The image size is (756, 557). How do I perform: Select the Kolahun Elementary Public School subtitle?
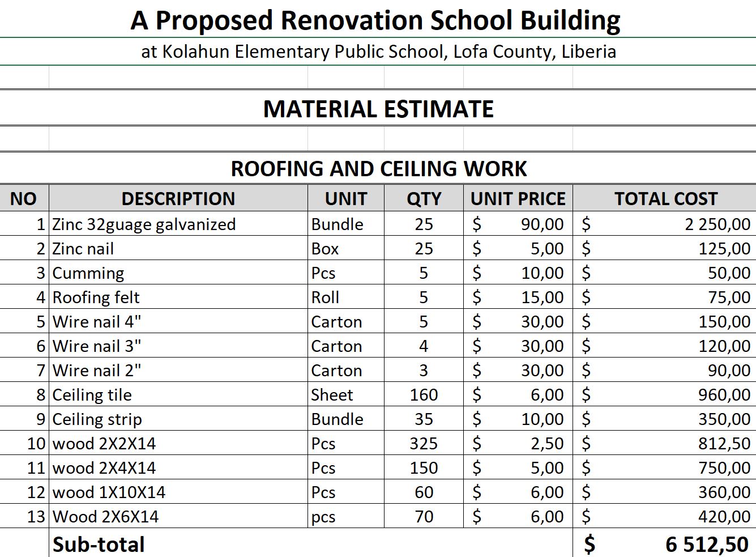coord(378,52)
